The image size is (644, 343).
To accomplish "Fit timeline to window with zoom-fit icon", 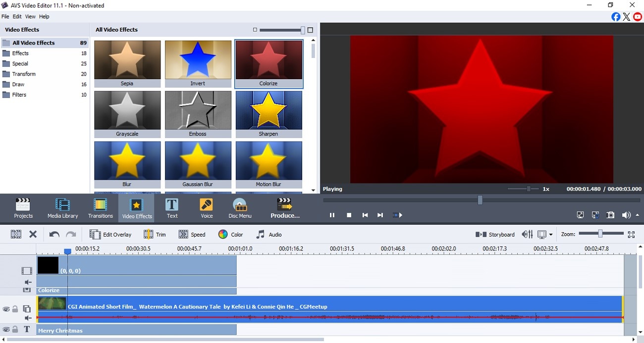I will click(631, 235).
